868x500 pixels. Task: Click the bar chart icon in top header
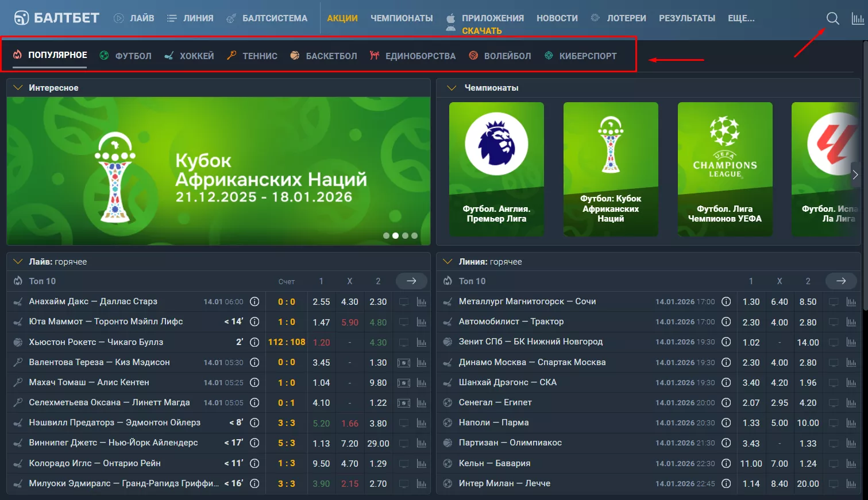[x=858, y=19]
